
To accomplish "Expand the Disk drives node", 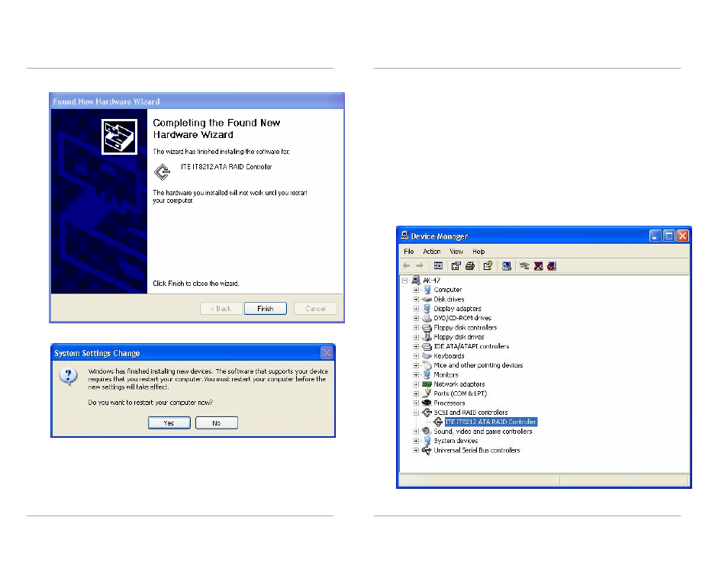I will [x=416, y=300].
